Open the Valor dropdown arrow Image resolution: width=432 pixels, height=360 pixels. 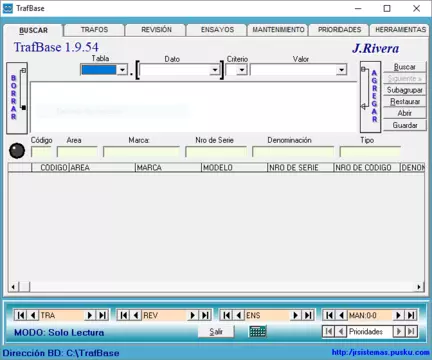pyautogui.click(x=341, y=70)
